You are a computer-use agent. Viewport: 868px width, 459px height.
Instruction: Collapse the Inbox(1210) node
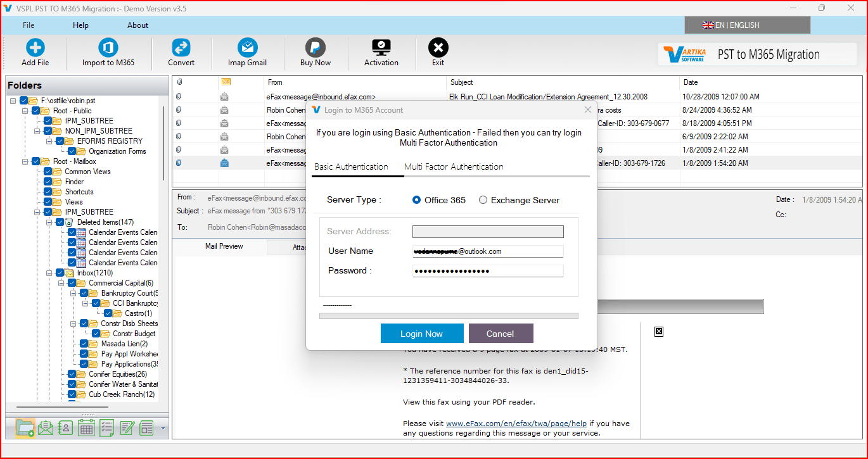tap(49, 273)
